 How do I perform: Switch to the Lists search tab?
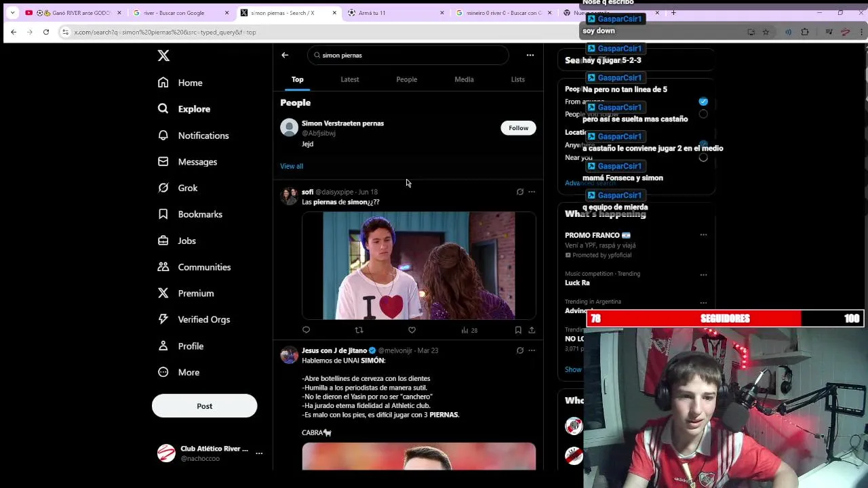coord(518,79)
